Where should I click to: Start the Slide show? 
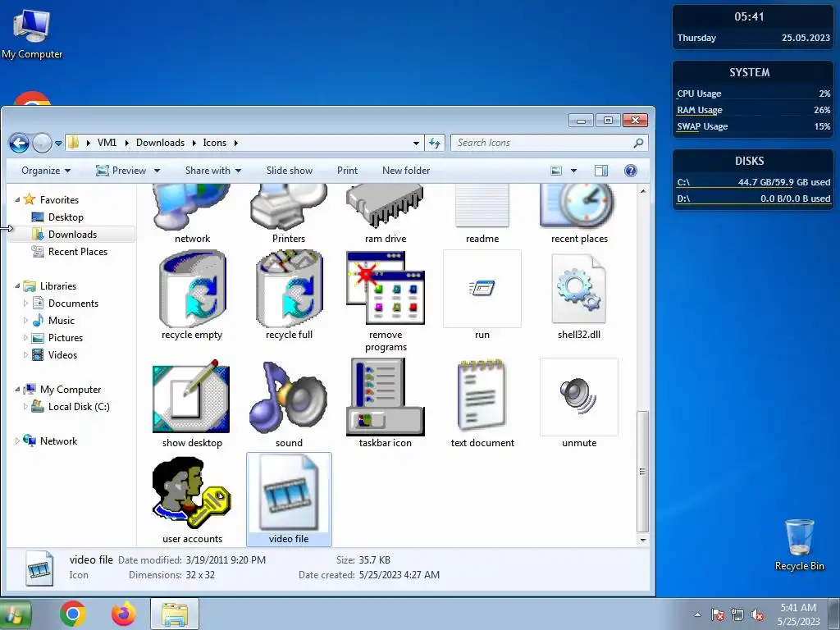click(290, 171)
